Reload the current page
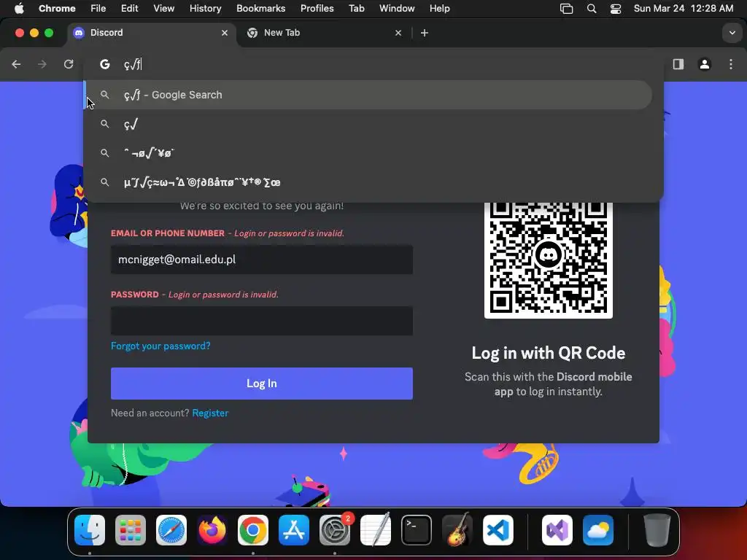Screen dimensions: 747x560 69,64
